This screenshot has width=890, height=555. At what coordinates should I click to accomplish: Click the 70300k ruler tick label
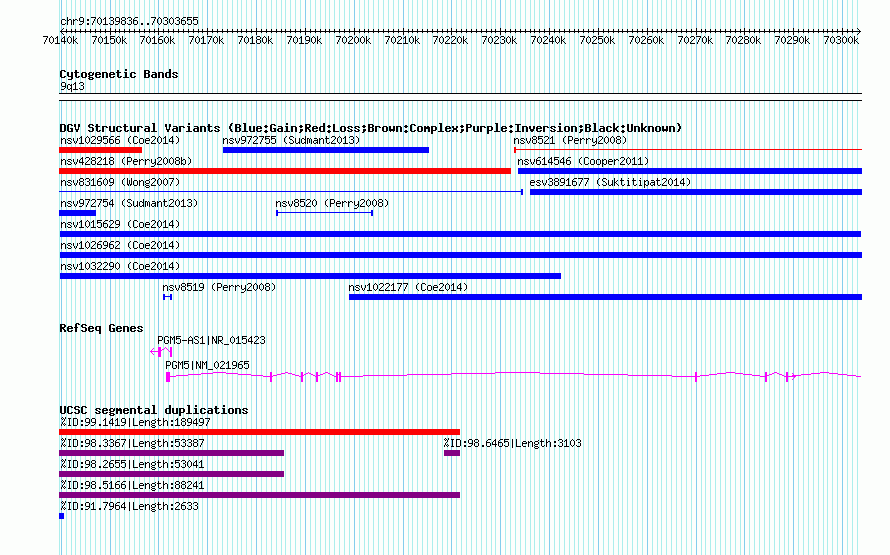841,40
